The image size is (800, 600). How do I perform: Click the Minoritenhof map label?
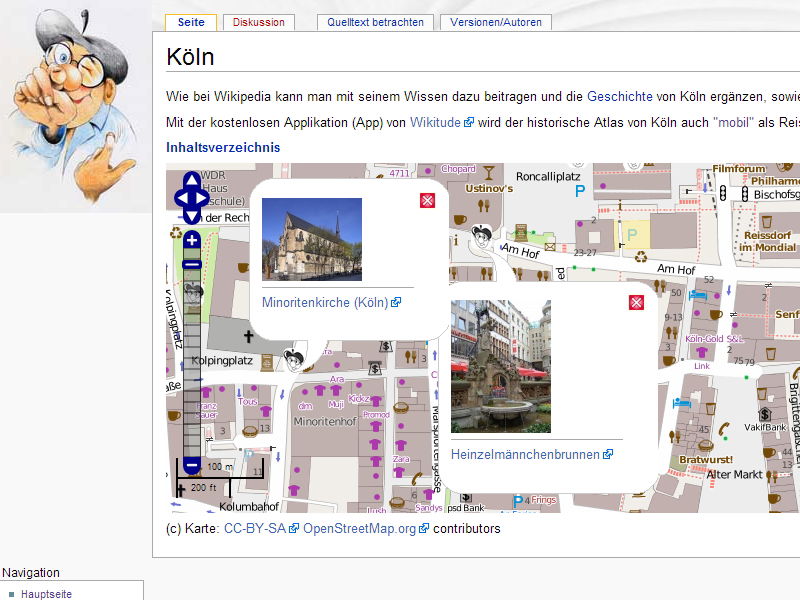tap(325, 422)
